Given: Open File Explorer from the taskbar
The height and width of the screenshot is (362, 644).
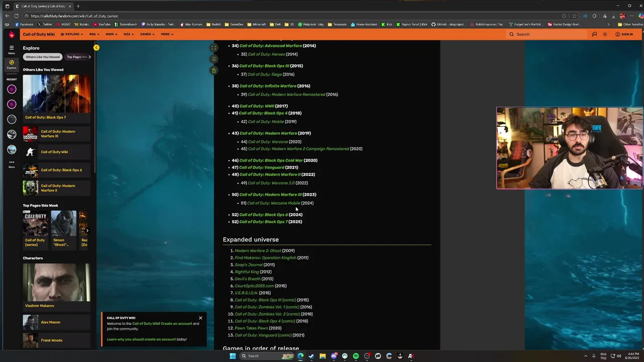Looking at the screenshot, I should 323,356.
